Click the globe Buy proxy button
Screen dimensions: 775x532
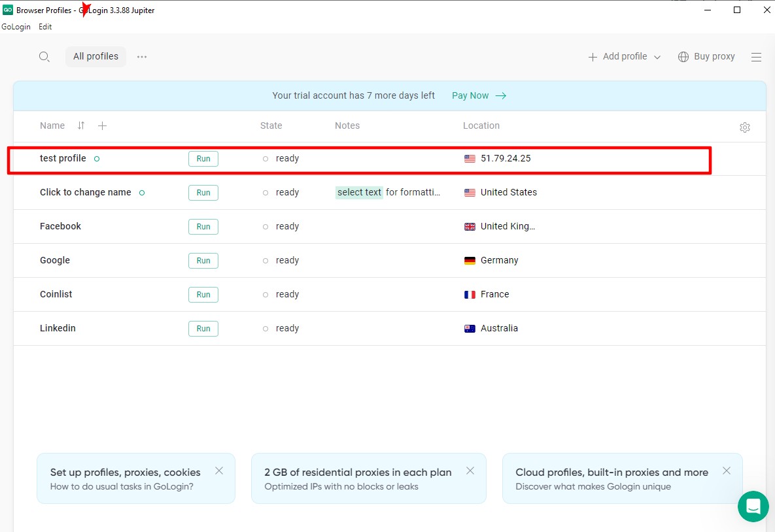point(706,57)
